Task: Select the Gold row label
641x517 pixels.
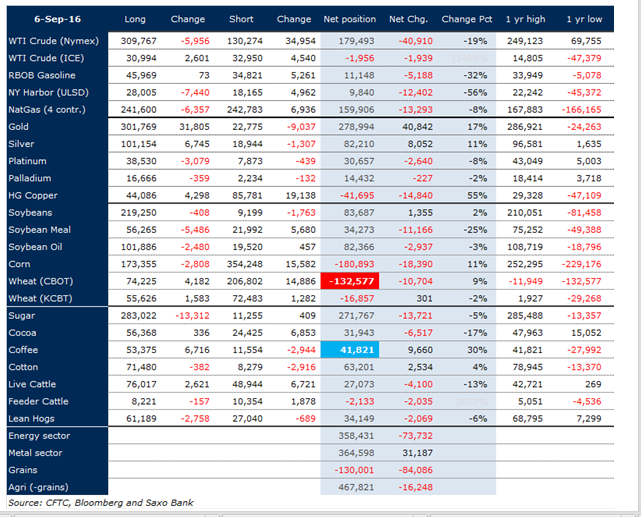Action: click(20, 125)
